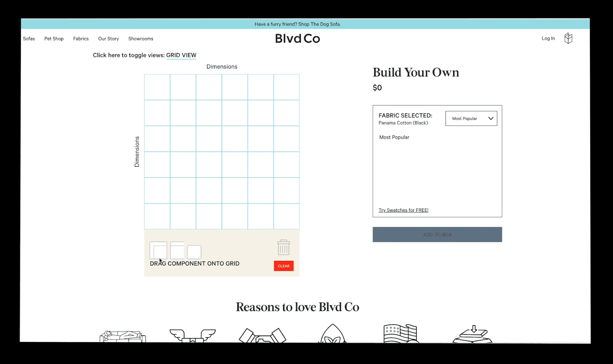
Task: Toggle the GRID VIEW link
Action: coord(181,55)
